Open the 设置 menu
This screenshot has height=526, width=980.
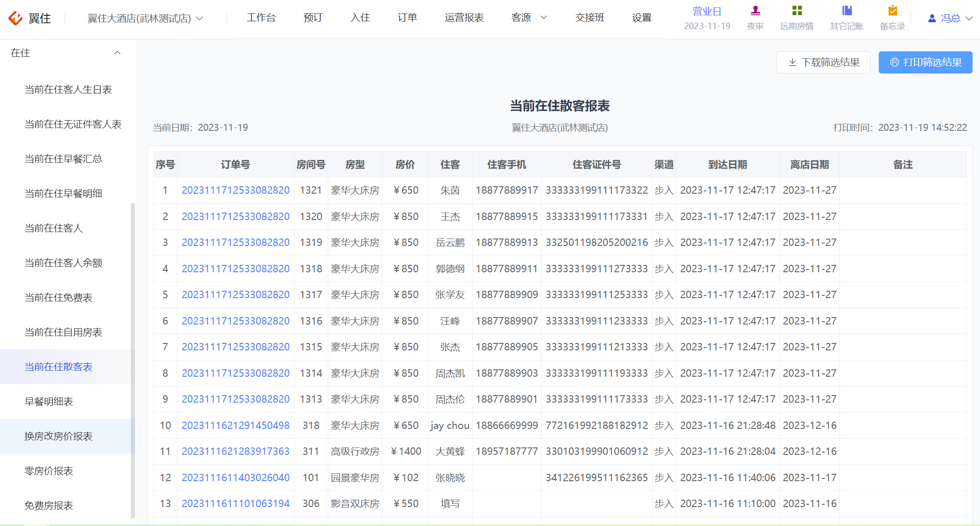(x=642, y=18)
